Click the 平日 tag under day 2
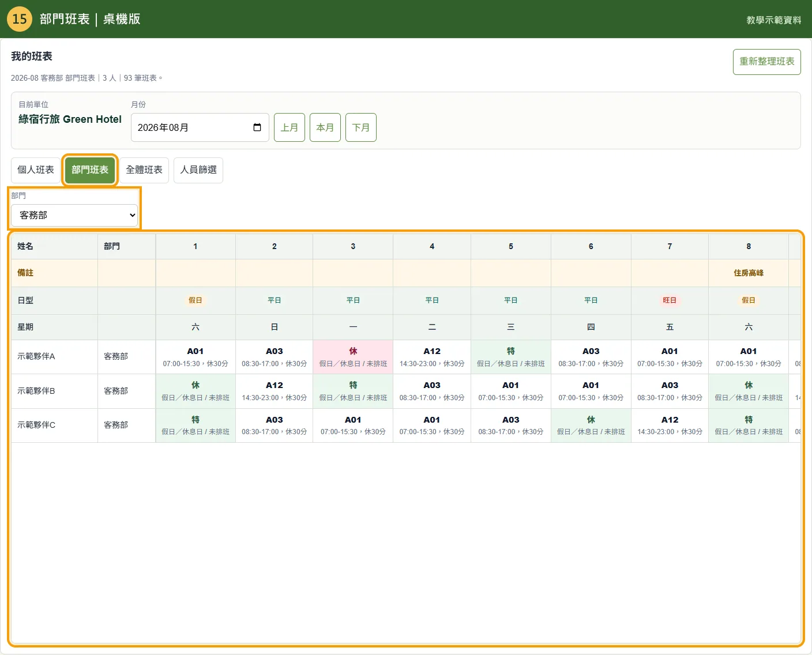Image resolution: width=812 pixels, height=655 pixels. (x=275, y=300)
